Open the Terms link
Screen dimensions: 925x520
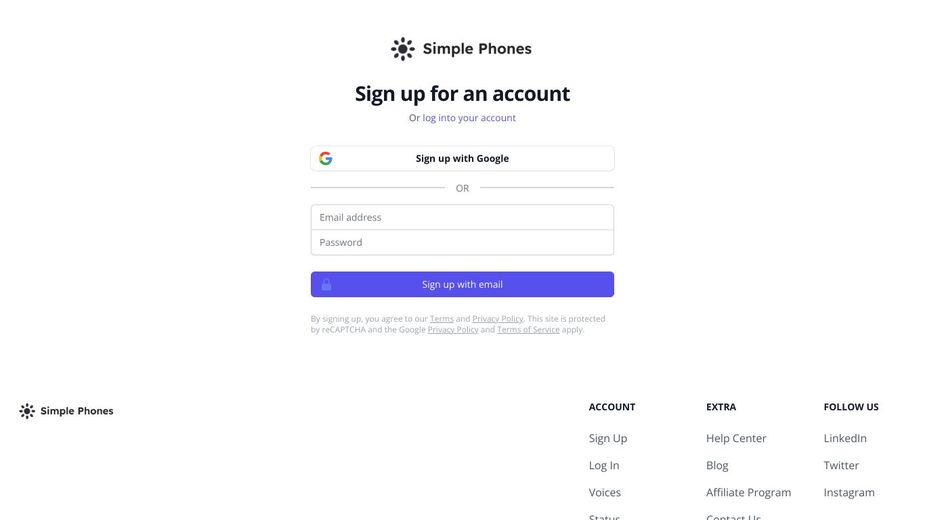point(441,319)
